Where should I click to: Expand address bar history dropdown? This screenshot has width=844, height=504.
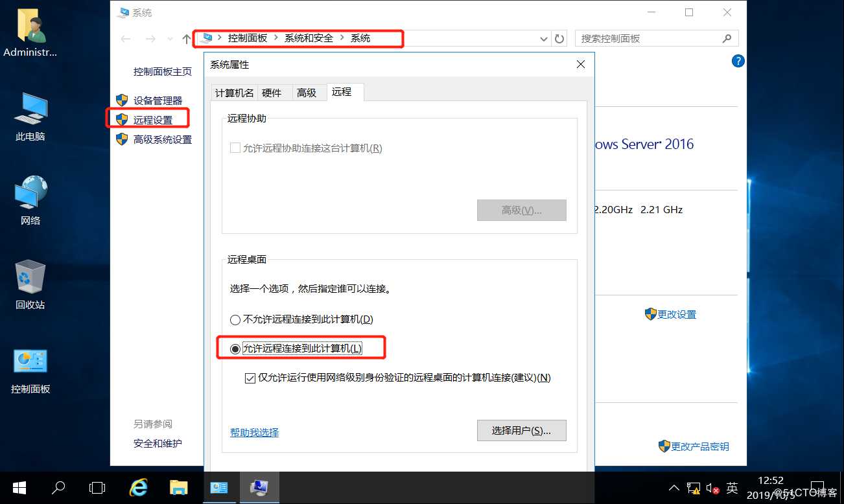(544, 39)
